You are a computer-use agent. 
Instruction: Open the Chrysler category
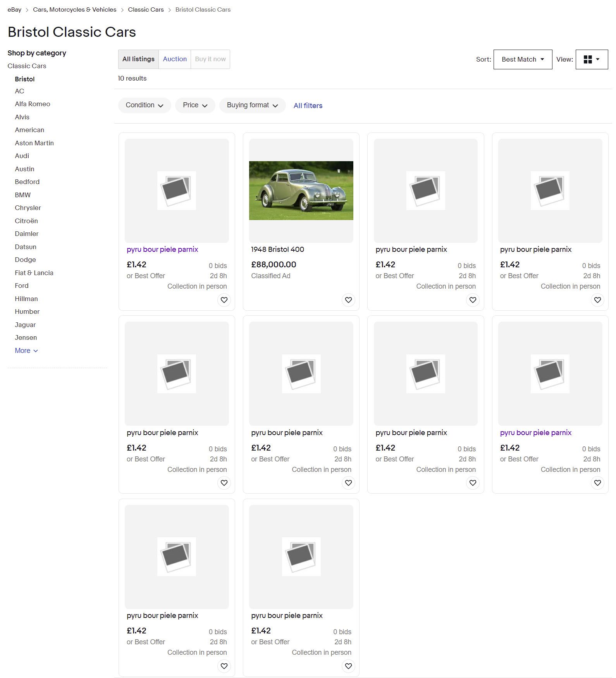point(28,208)
